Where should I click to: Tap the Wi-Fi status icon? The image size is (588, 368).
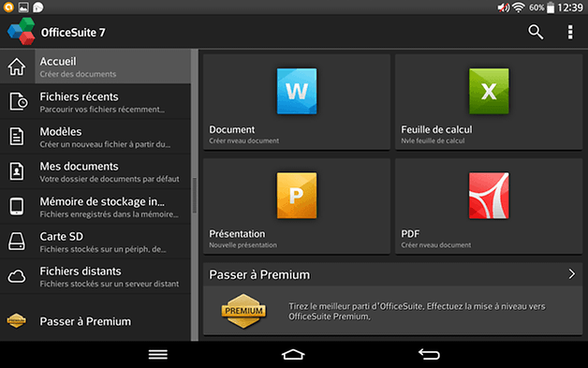519,7
